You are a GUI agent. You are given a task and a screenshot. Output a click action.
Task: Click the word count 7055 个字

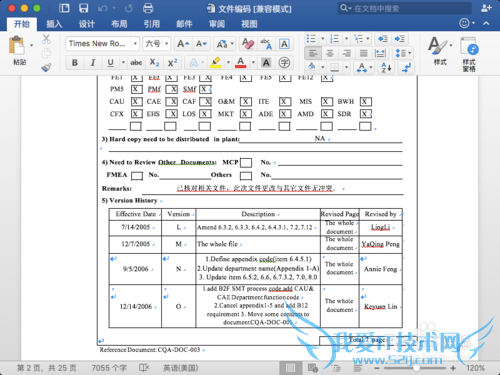tap(109, 368)
